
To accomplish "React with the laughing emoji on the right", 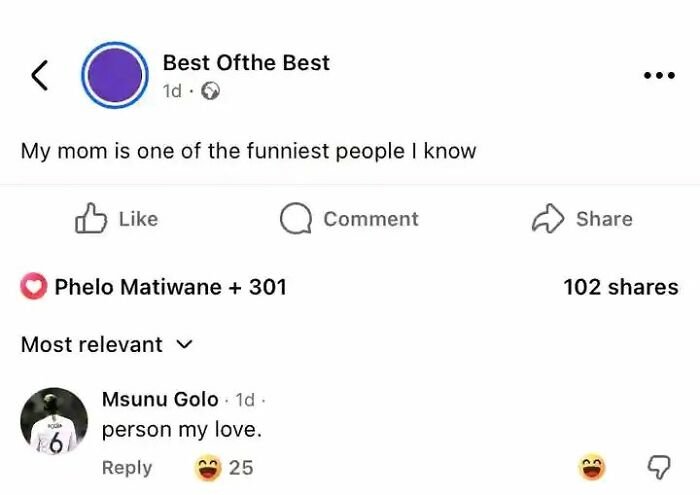I will click(x=592, y=467).
